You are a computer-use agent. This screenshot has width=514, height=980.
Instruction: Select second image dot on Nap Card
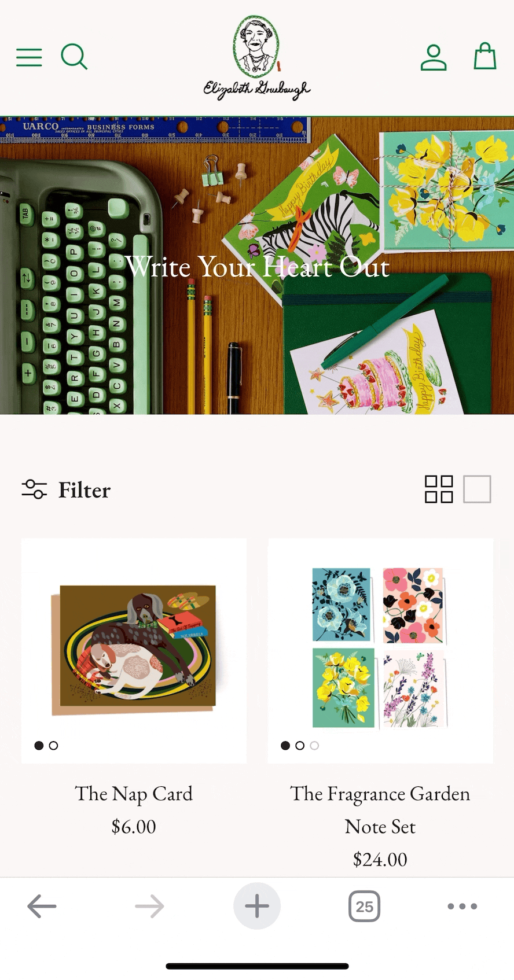coord(54,746)
